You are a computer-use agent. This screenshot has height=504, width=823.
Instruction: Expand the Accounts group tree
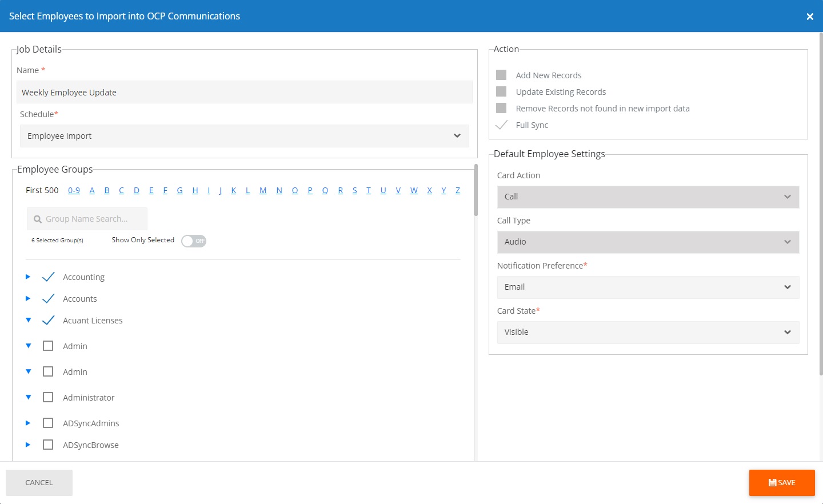coord(28,298)
